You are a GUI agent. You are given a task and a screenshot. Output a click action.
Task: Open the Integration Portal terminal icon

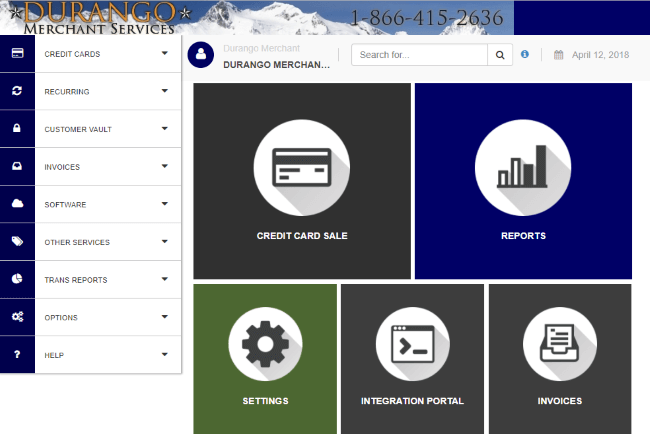[x=412, y=344]
